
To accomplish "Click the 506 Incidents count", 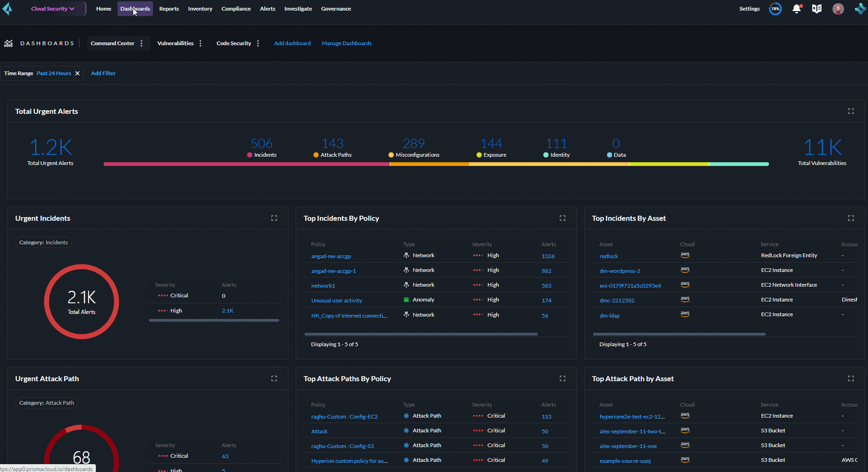I will (x=262, y=143).
